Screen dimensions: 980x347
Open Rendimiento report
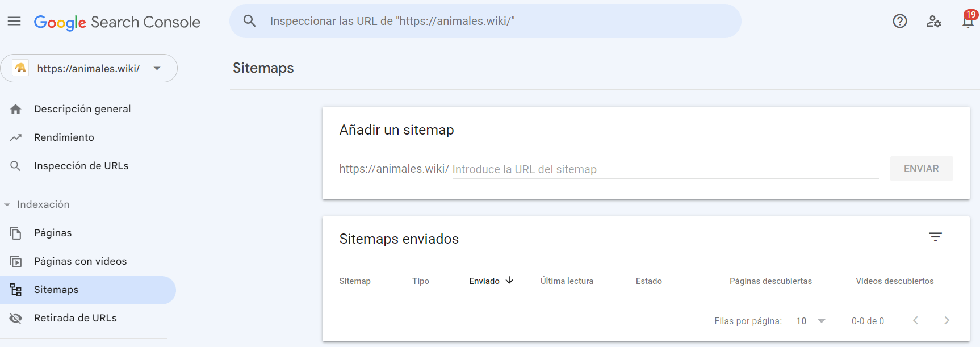click(64, 137)
